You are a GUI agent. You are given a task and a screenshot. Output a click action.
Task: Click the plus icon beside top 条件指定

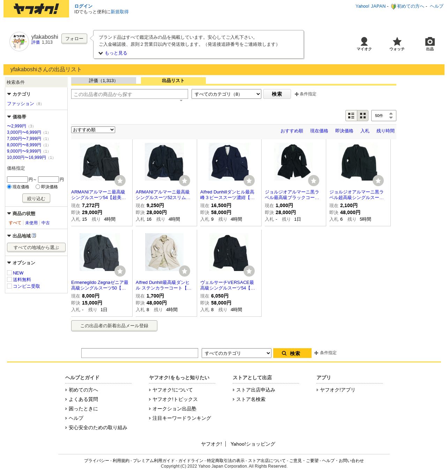click(297, 94)
